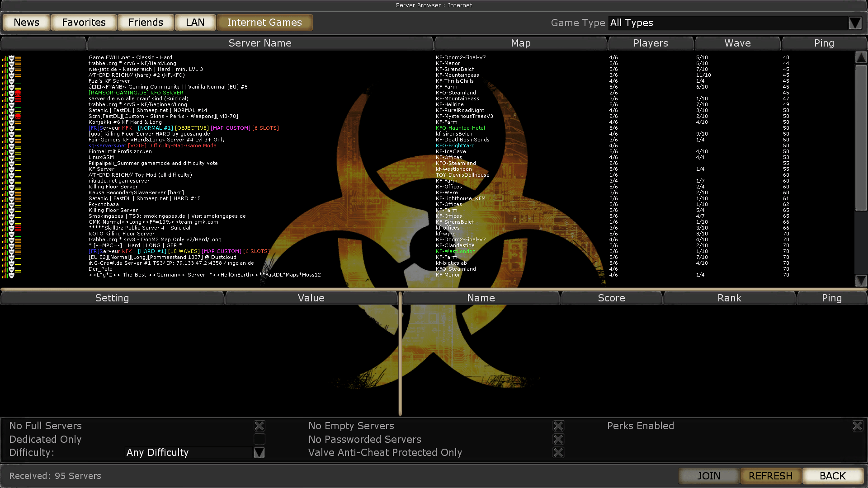Expand the Difficulty dropdown arrow
Screen dimensions: 868x488
(259, 452)
